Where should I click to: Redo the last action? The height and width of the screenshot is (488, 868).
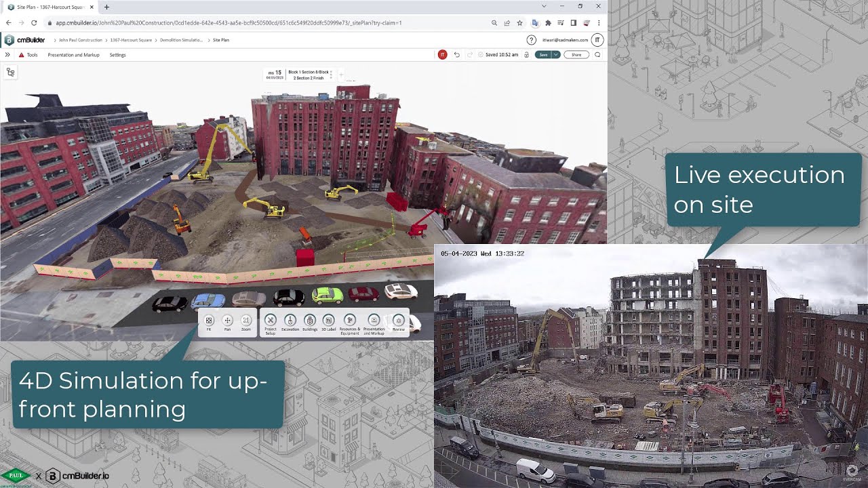click(469, 54)
